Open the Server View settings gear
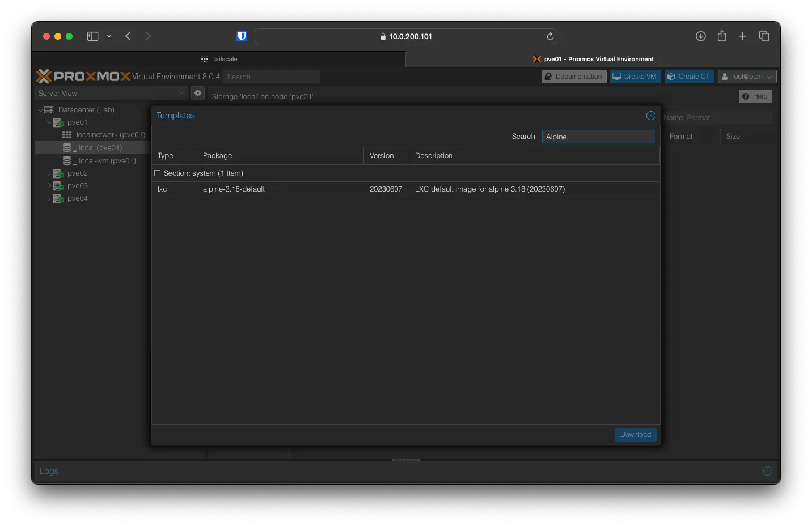This screenshot has height=526, width=812. click(x=198, y=93)
